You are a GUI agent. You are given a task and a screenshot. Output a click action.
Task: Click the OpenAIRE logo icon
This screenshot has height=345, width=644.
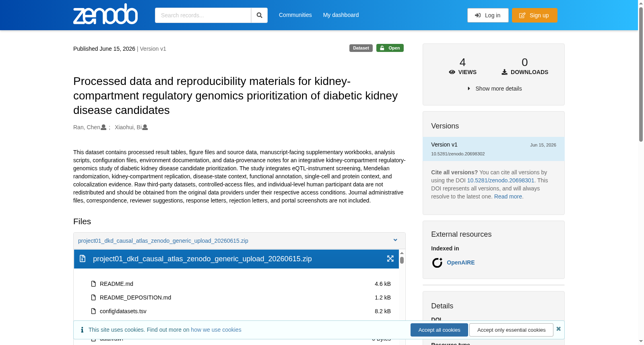pos(437,263)
